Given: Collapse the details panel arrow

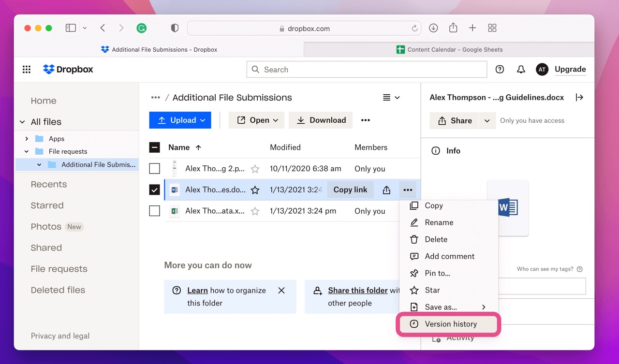Looking at the screenshot, I should [579, 98].
